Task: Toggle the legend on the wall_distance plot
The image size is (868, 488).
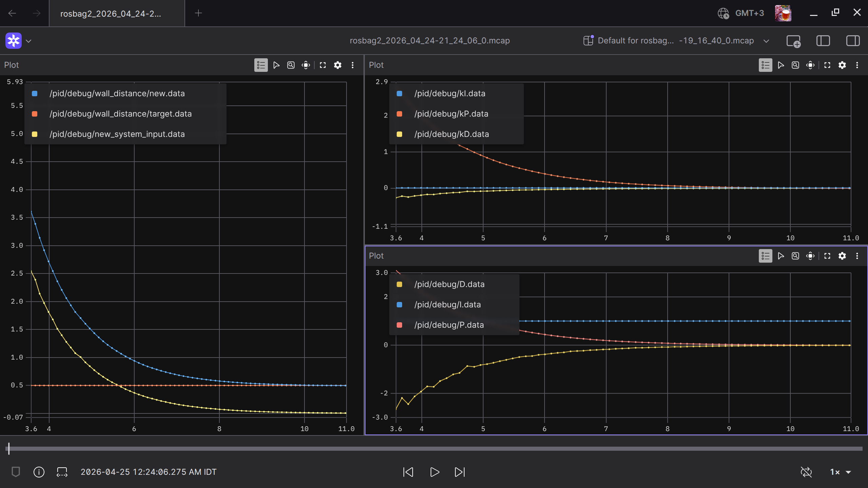Action: (x=260, y=65)
